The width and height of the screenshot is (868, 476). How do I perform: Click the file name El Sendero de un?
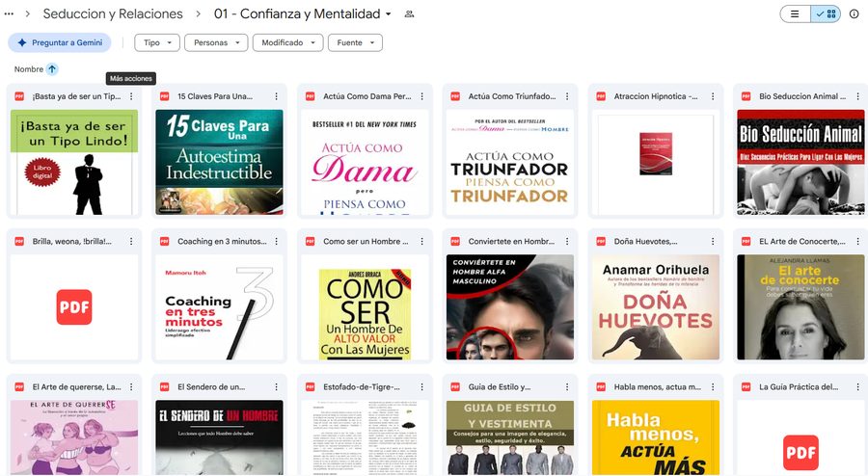coord(211,387)
